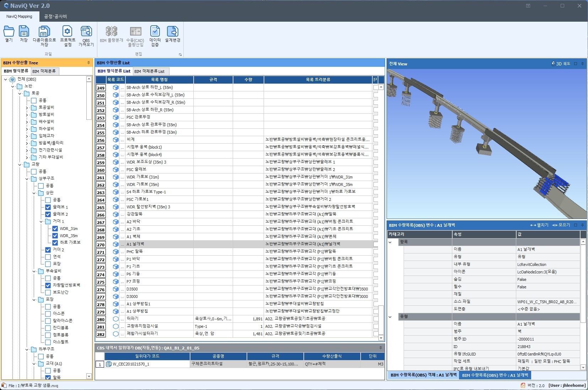Enable the 보도난간 checkbox
The width and height of the screenshot is (588, 390).
[48, 292]
